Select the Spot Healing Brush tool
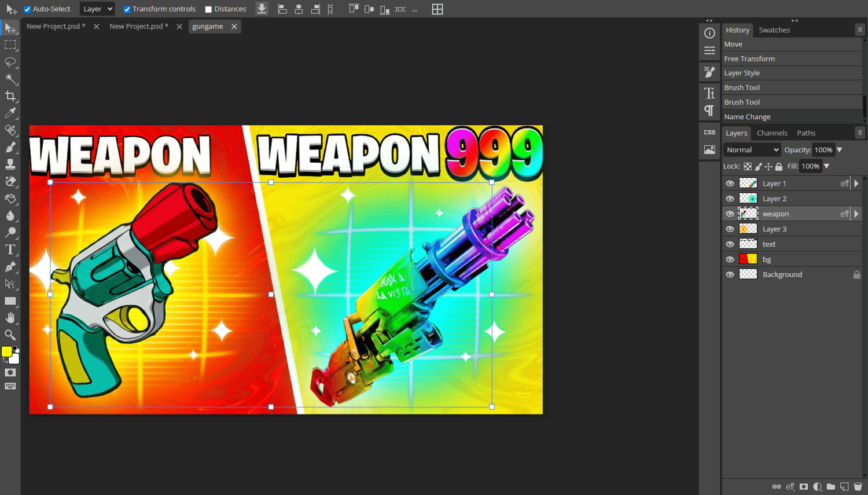This screenshot has height=495, width=868. pos(10,130)
